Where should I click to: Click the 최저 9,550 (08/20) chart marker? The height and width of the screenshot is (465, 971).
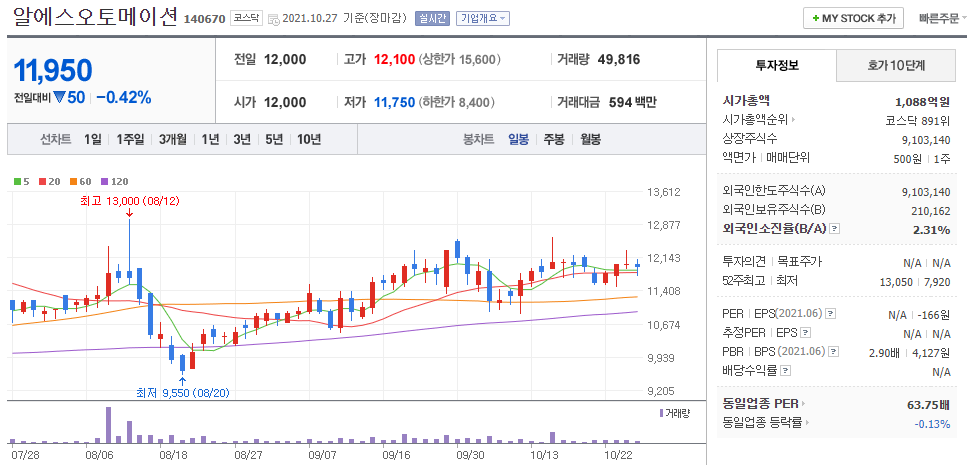pyautogui.click(x=183, y=393)
